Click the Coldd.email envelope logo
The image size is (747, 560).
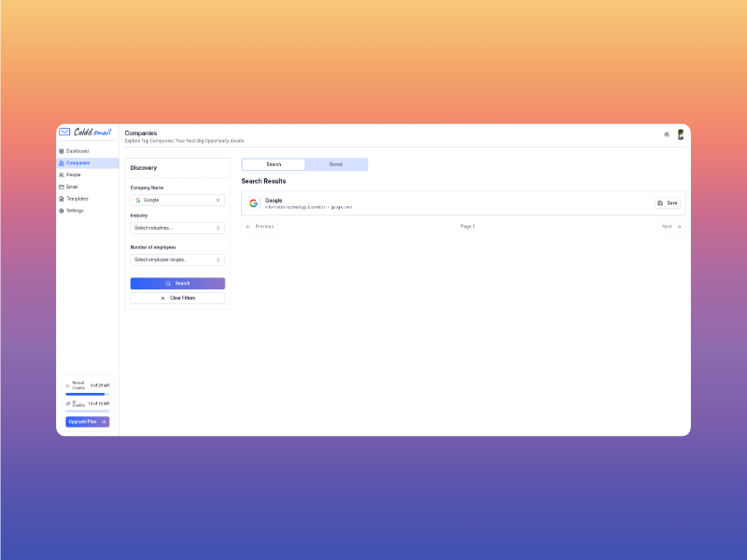coord(64,133)
